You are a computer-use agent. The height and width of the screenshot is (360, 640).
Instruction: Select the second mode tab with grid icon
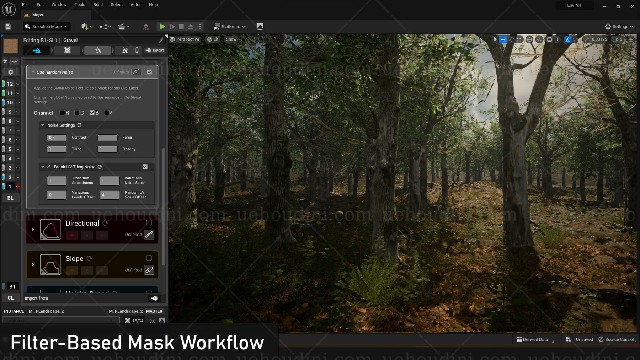pyautogui.click(x=67, y=50)
